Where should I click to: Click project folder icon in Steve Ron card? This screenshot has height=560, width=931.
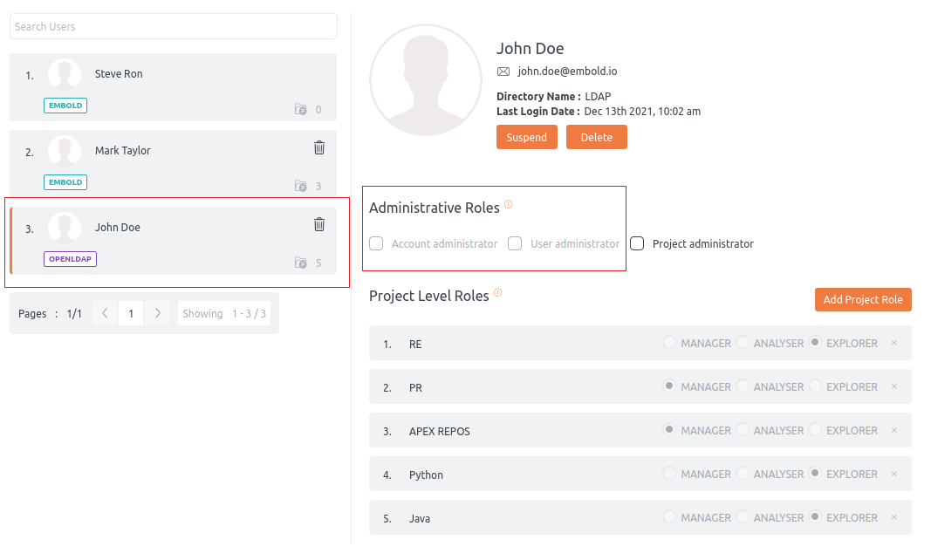(x=301, y=110)
